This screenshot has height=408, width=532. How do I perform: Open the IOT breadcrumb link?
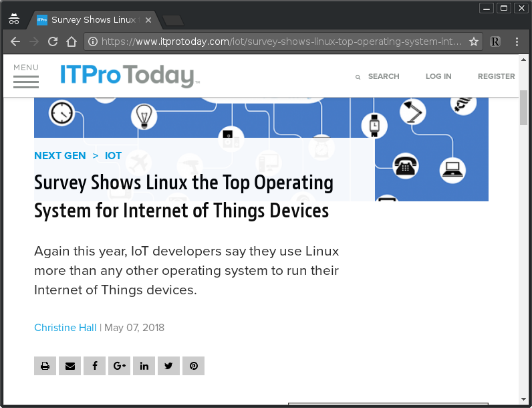coord(113,155)
